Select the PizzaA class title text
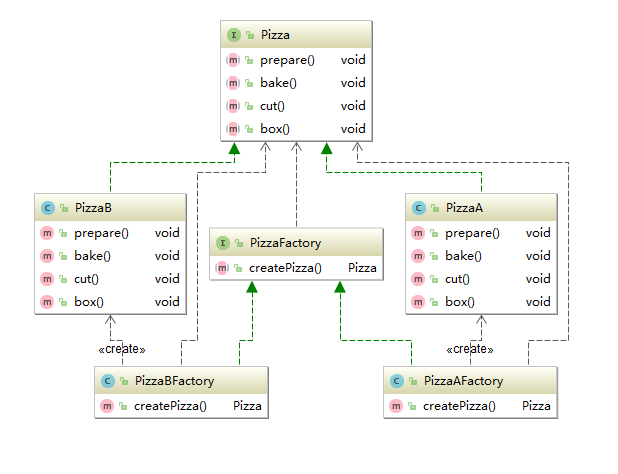The image size is (618, 474). (464, 208)
